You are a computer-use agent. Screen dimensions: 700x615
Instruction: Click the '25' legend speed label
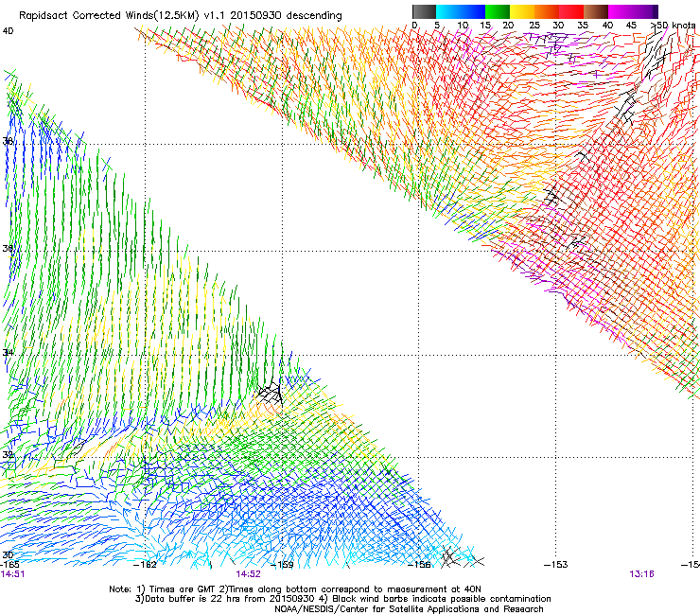534,26
